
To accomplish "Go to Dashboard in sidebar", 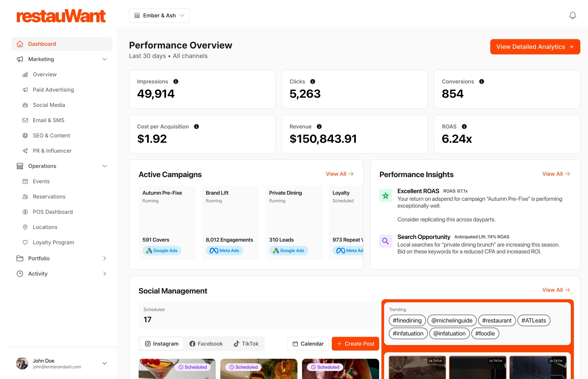I will 62,44.
